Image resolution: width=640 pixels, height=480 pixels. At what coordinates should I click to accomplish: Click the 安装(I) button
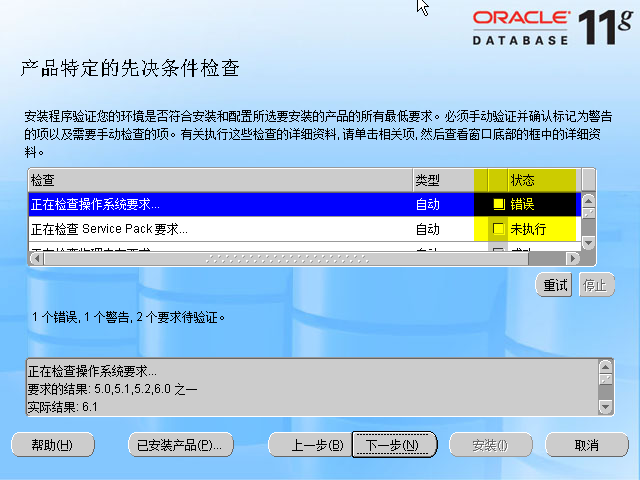(x=491, y=444)
